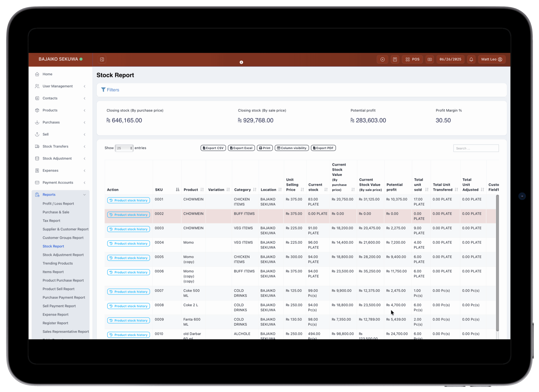This screenshot has width=539, height=392.
Task: Sort by Unit Selling Price column
Action: [x=302, y=190]
